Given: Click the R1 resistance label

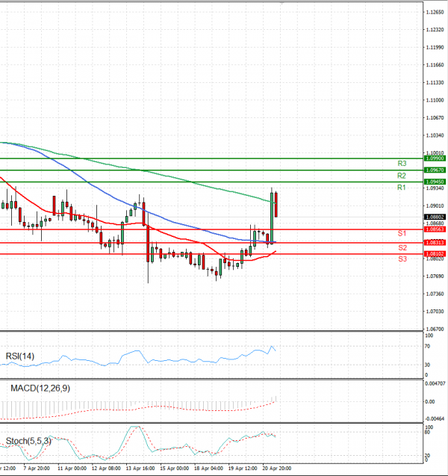Looking at the screenshot, I should [x=401, y=188].
